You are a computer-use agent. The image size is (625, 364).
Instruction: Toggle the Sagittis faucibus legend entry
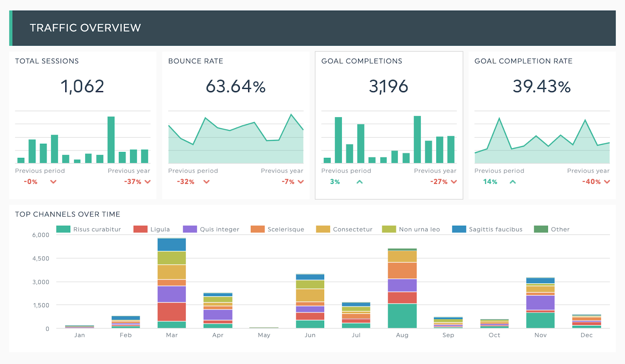(487, 229)
